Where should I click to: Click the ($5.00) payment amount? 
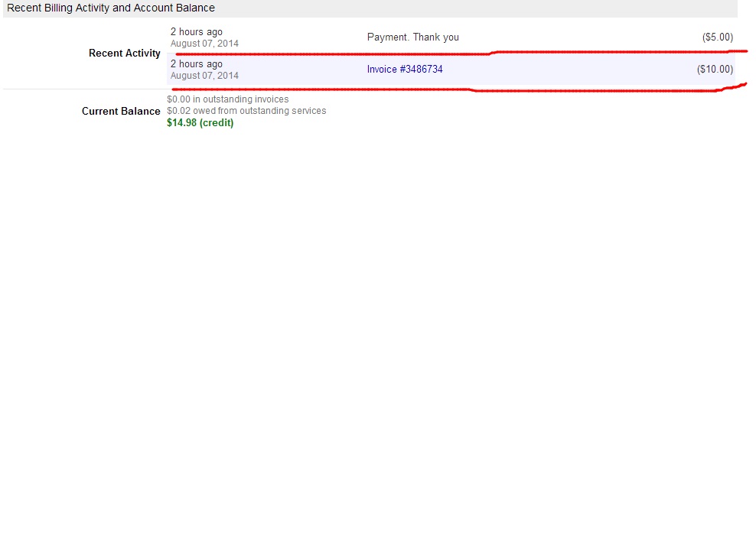coord(718,37)
